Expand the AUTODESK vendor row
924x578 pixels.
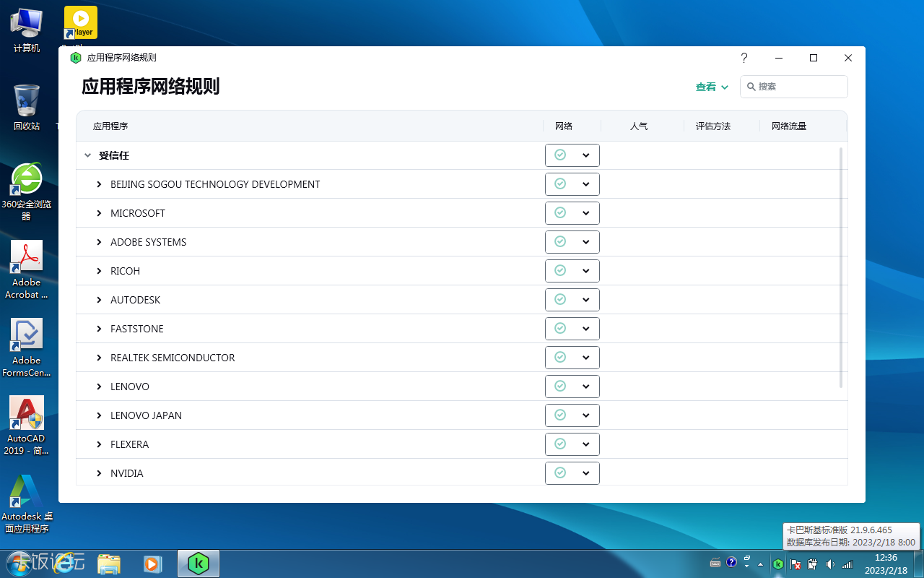point(100,300)
